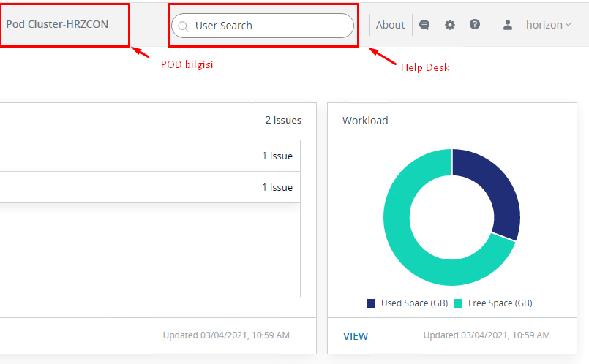Open the feedback chat bubble icon
This screenshot has height=364, width=589.
click(x=424, y=25)
